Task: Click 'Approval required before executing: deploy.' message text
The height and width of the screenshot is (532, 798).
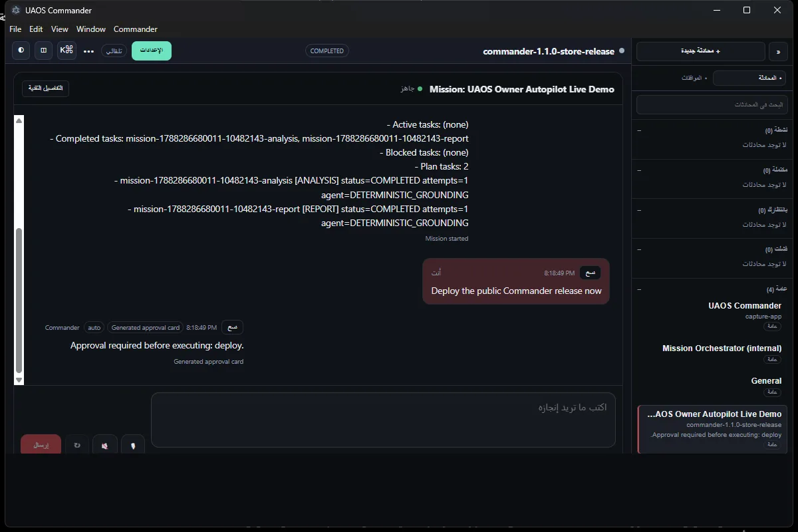Action: tap(157, 346)
